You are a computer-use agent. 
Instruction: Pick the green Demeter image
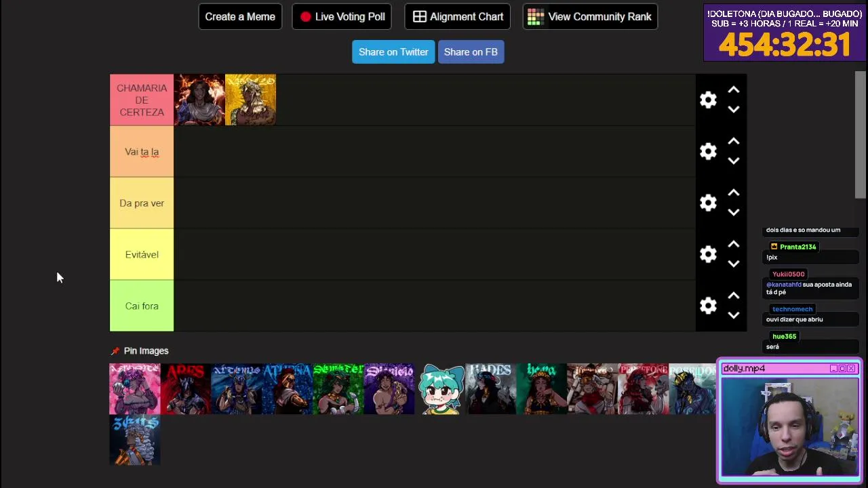(338, 388)
